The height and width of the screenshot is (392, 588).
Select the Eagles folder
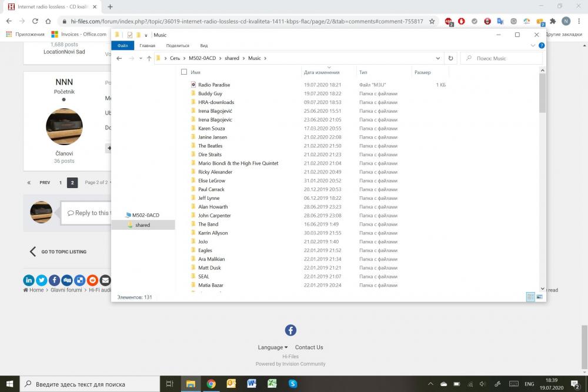[x=205, y=250]
